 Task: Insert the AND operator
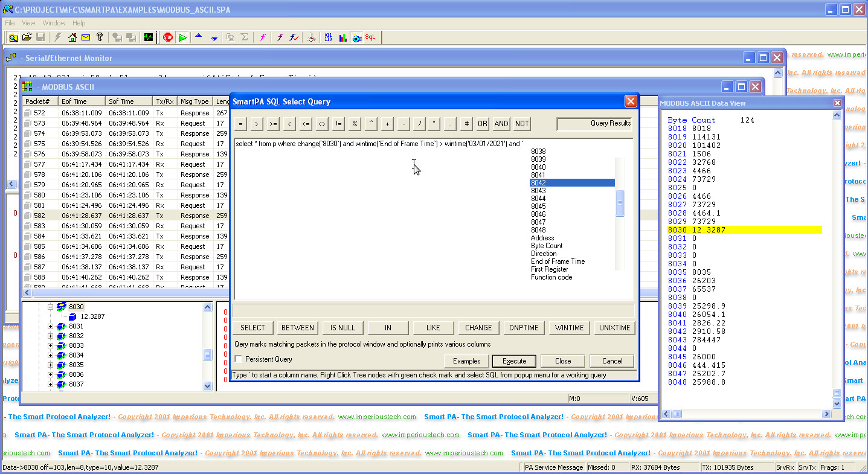coord(501,124)
